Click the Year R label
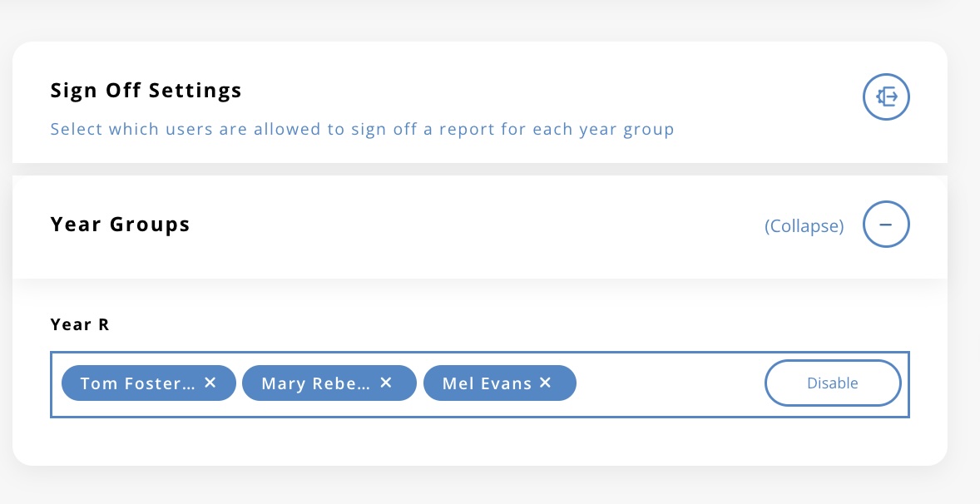This screenshot has width=980, height=504. point(80,324)
